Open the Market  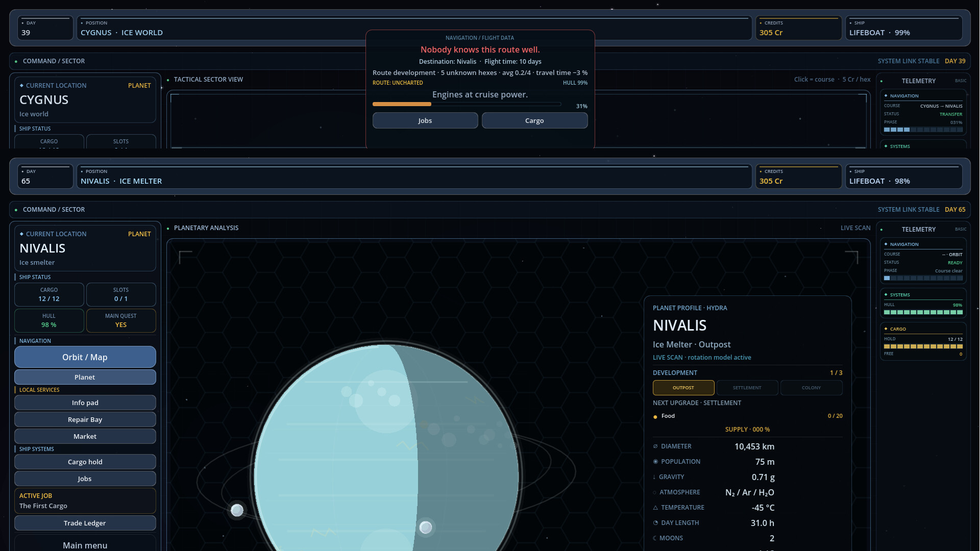(85, 436)
